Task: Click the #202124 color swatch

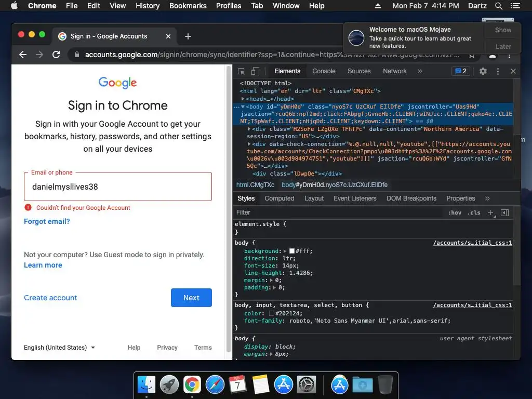Action: pos(271,313)
